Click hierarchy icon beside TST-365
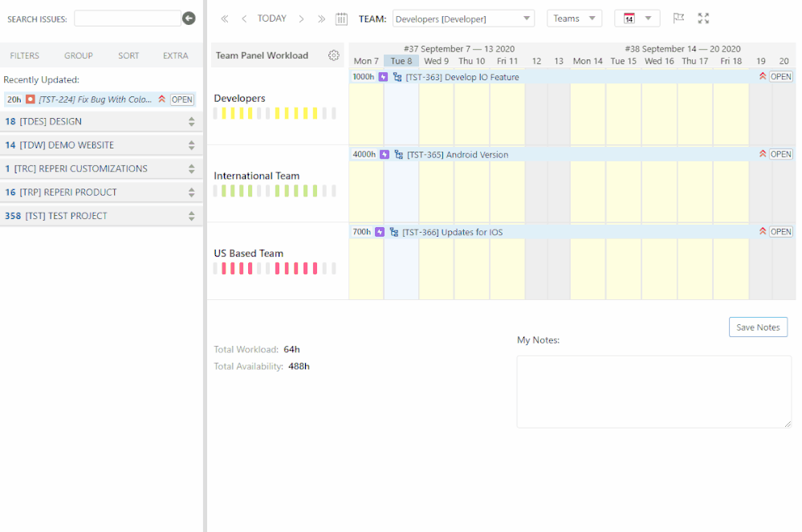 (x=398, y=154)
